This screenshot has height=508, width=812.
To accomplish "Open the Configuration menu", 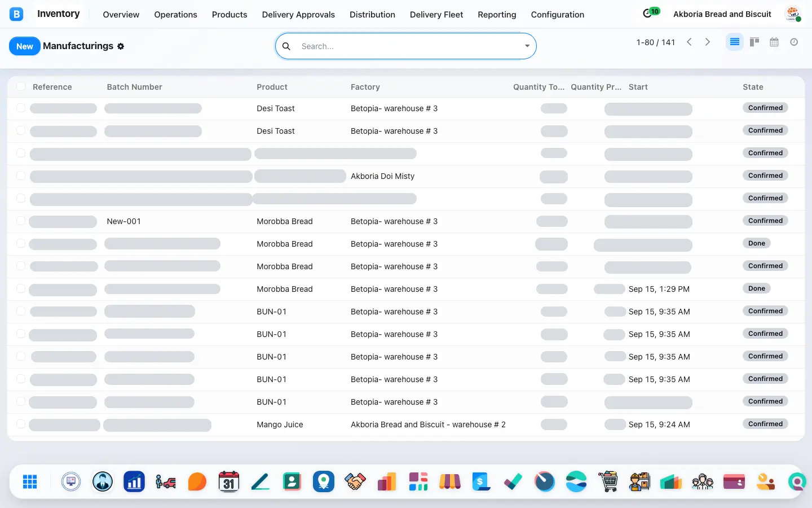I will (558, 15).
